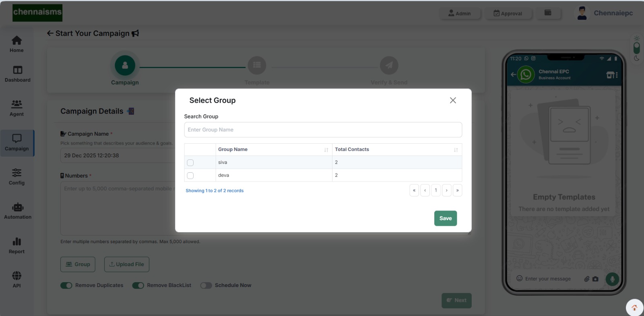Open Report chart icon
644x316 pixels.
[17, 245]
